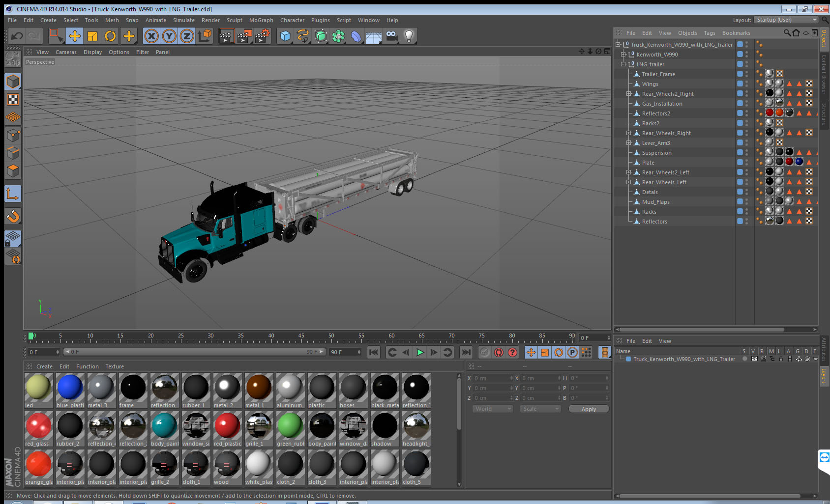Viewport: 830px width, 504px height.
Task: Select the Mud_Flaps object
Action: click(655, 202)
